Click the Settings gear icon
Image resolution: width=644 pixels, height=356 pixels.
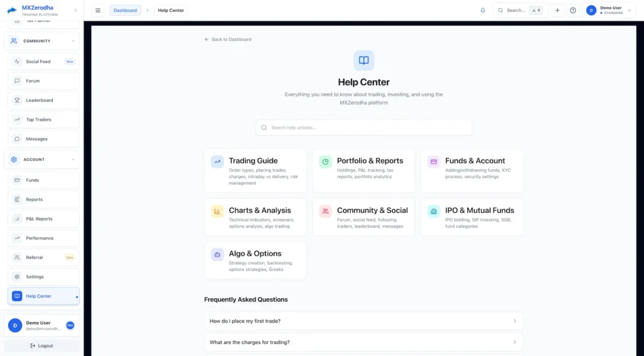coord(17,276)
